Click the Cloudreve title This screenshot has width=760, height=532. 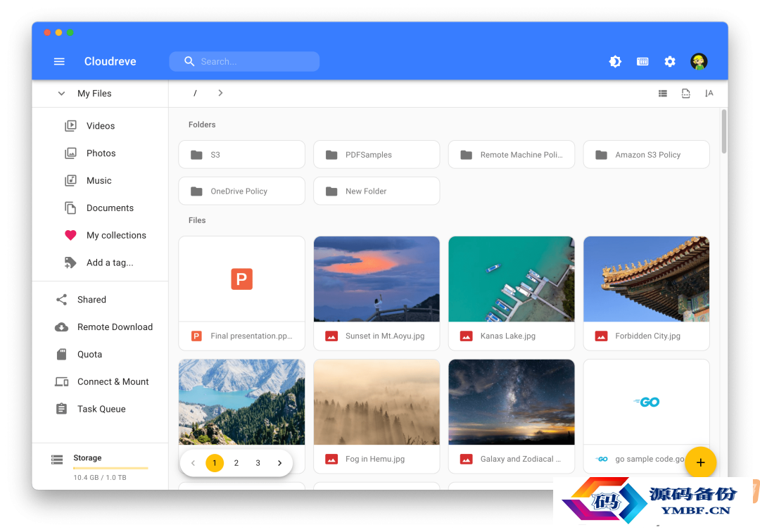[x=110, y=61]
